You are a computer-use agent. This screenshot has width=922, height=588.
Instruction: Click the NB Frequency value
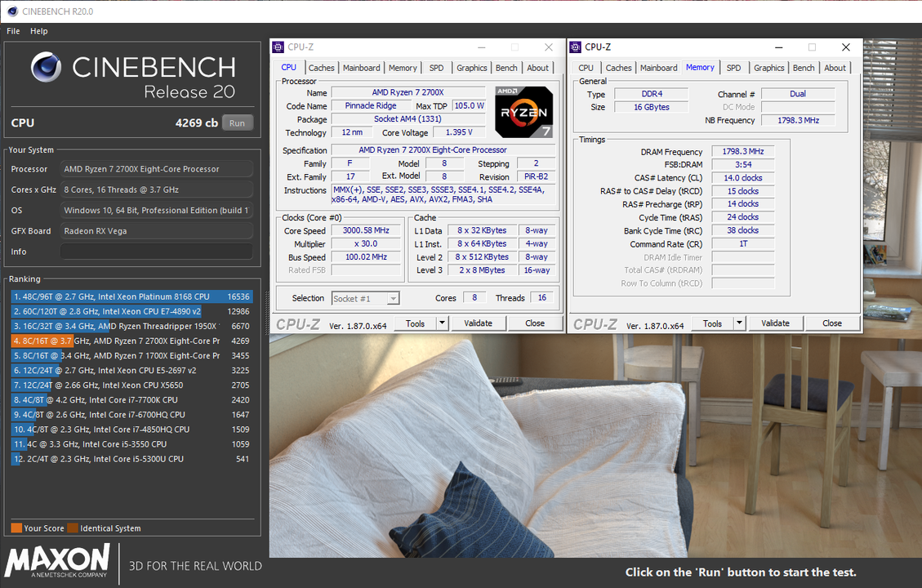[798, 121]
